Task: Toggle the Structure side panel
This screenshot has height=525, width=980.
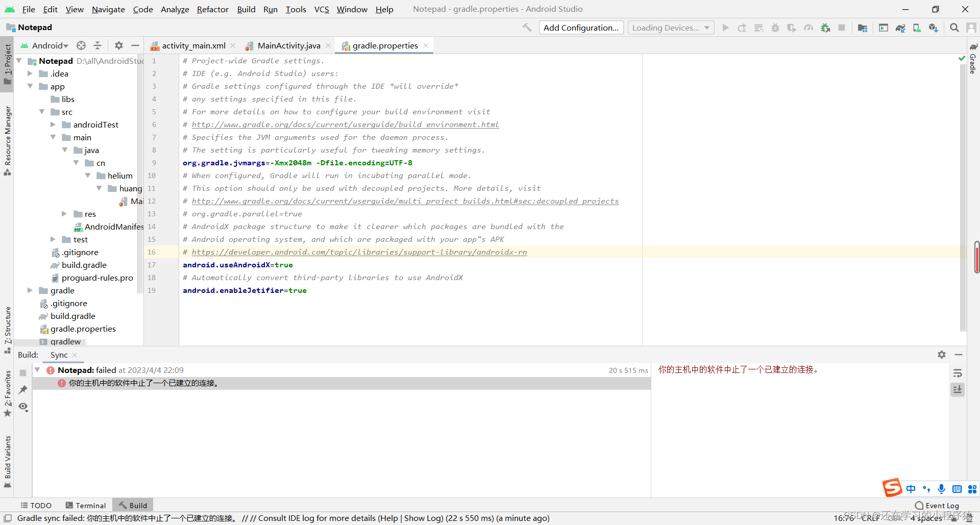Action: (7, 330)
